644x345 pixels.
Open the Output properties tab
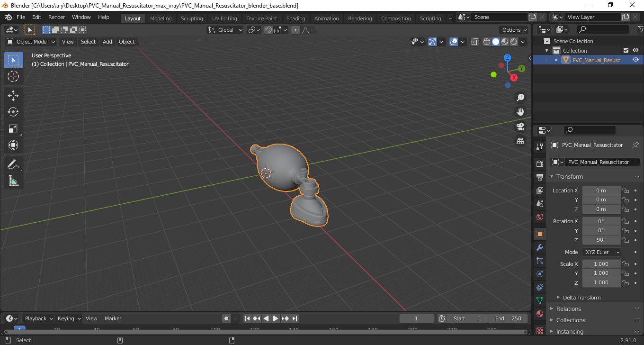539,177
